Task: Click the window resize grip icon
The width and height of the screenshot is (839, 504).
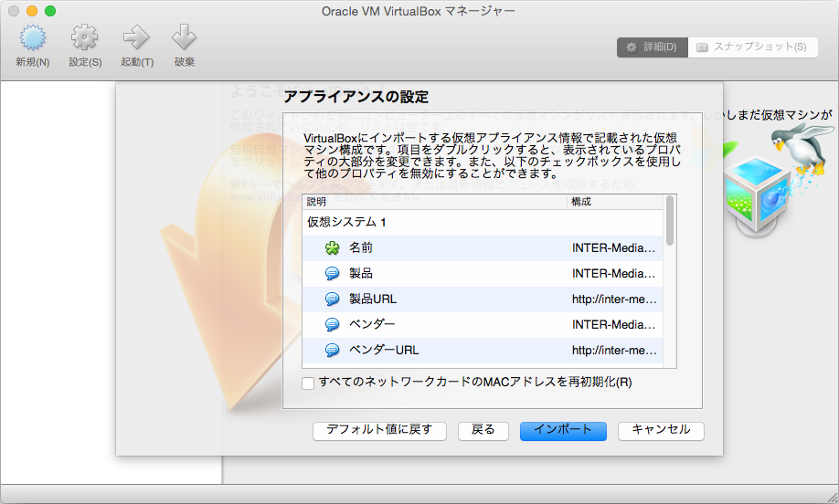Action: [x=832, y=497]
